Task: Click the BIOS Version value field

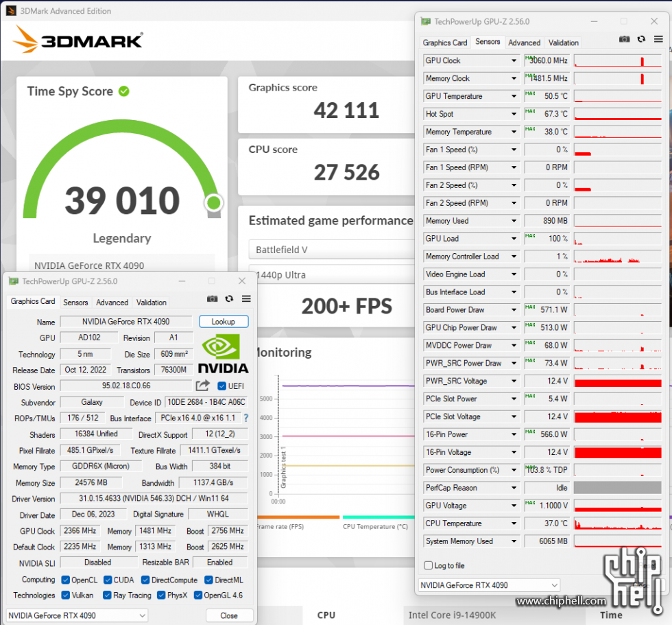Action: coord(126,386)
